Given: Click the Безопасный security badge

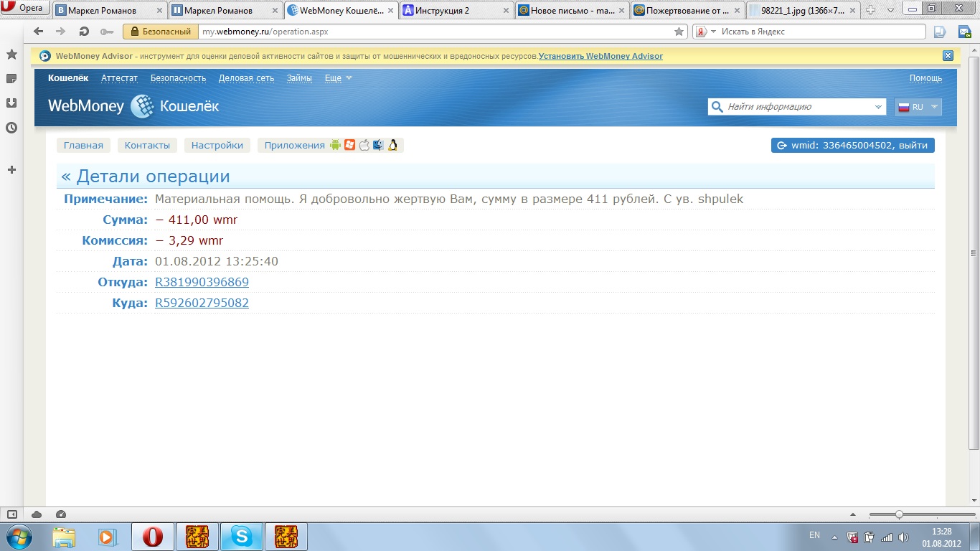Looking at the screenshot, I should tap(161, 32).
